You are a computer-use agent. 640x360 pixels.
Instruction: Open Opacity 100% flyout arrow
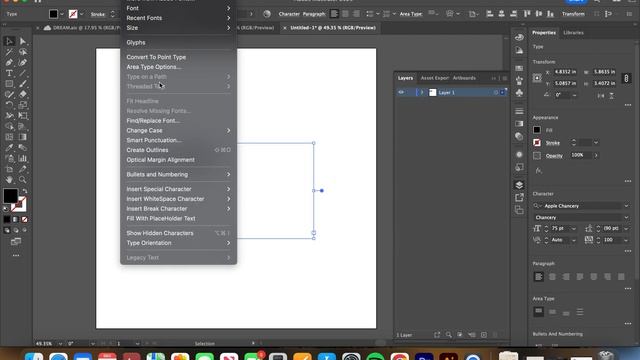pyautogui.click(x=596, y=156)
